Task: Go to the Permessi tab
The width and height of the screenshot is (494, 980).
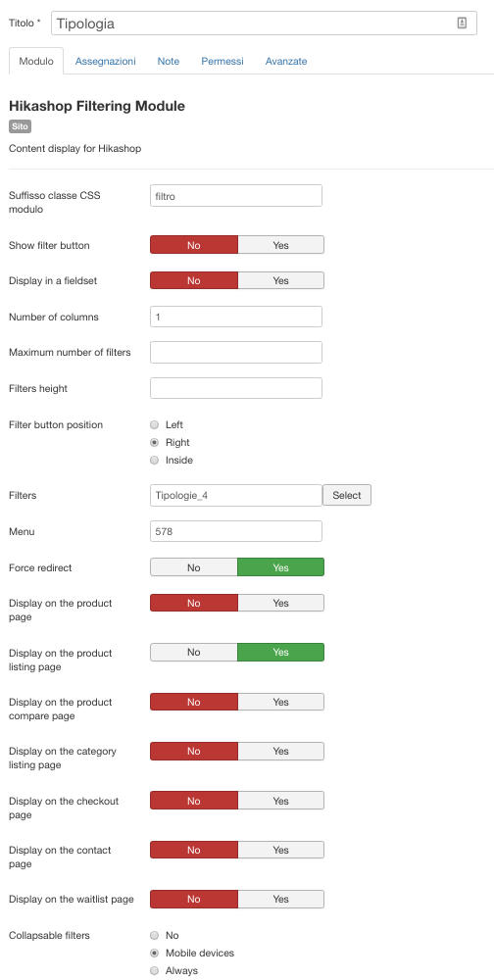Action: (x=222, y=61)
